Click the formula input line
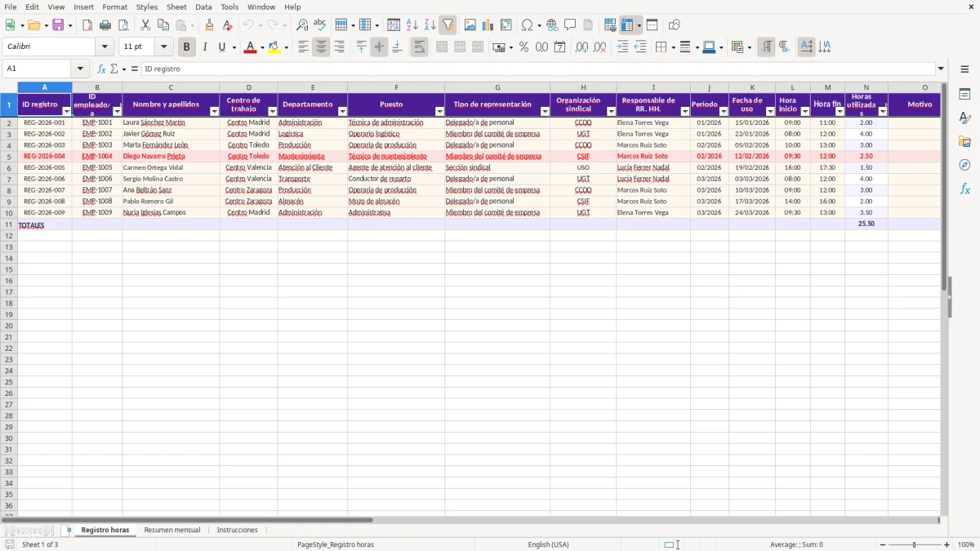 (538, 69)
